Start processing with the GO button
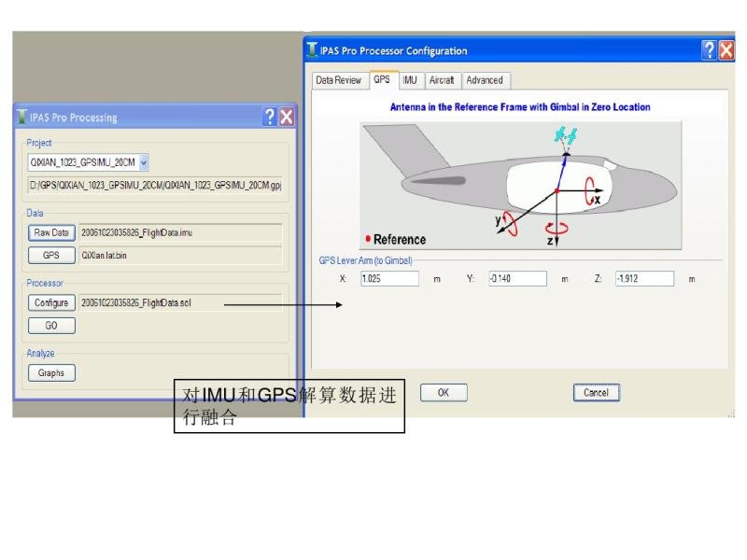The image size is (747, 560). (x=51, y=326)
